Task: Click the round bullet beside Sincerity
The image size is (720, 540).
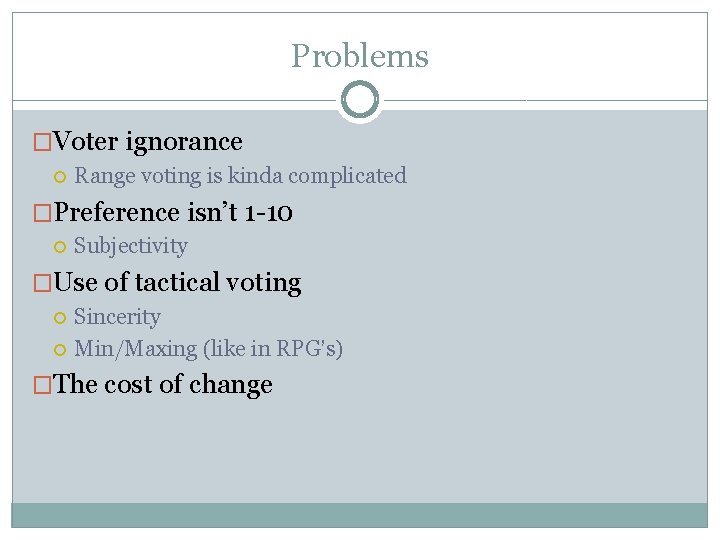Action: 60,318
